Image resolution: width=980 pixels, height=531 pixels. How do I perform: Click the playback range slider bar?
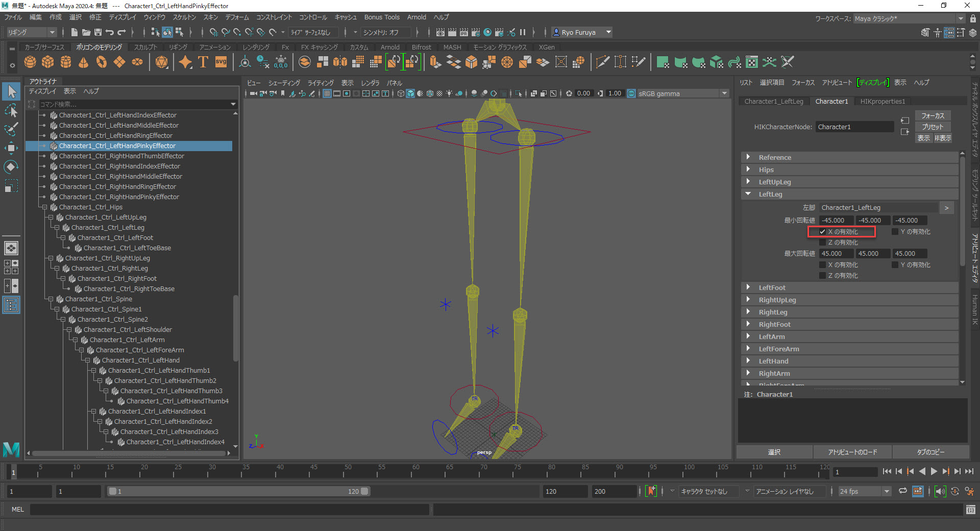pos(238,491)
